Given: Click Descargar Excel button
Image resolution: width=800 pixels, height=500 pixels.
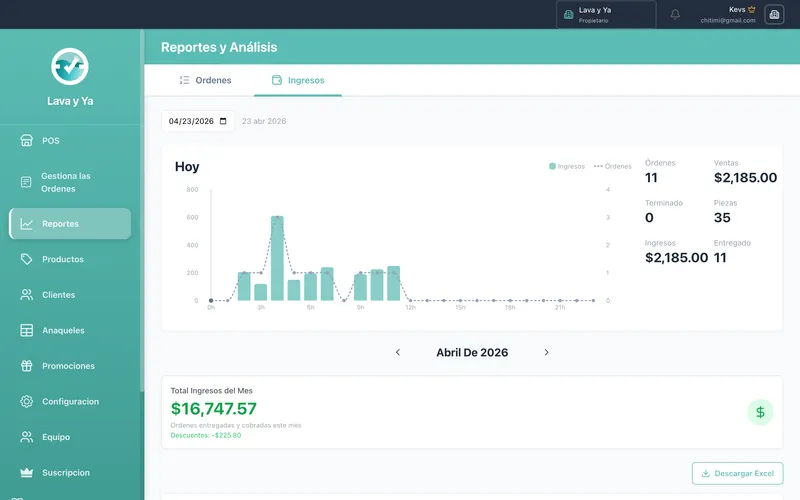Looking at the screenshot, I should pyautogui.click(x=738, y=473).
